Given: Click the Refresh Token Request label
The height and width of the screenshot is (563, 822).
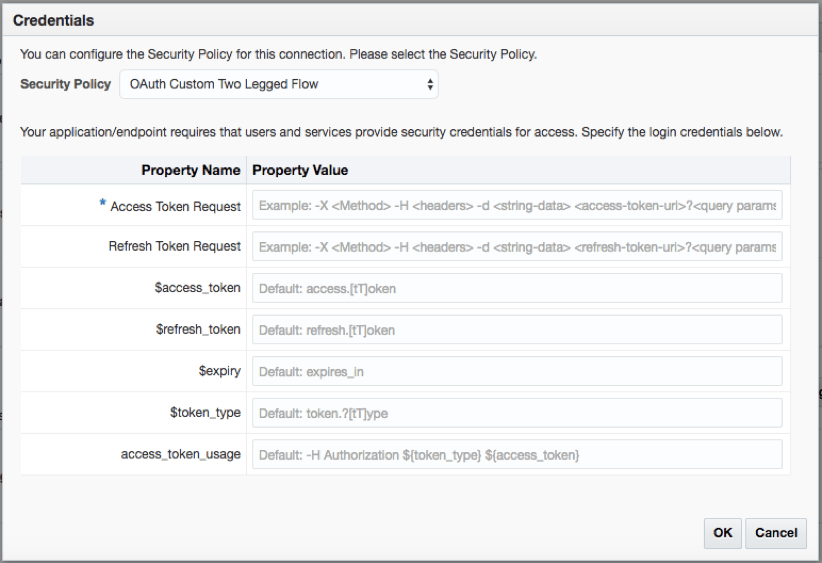Looking at the screenshot, I should pos(174,246).
